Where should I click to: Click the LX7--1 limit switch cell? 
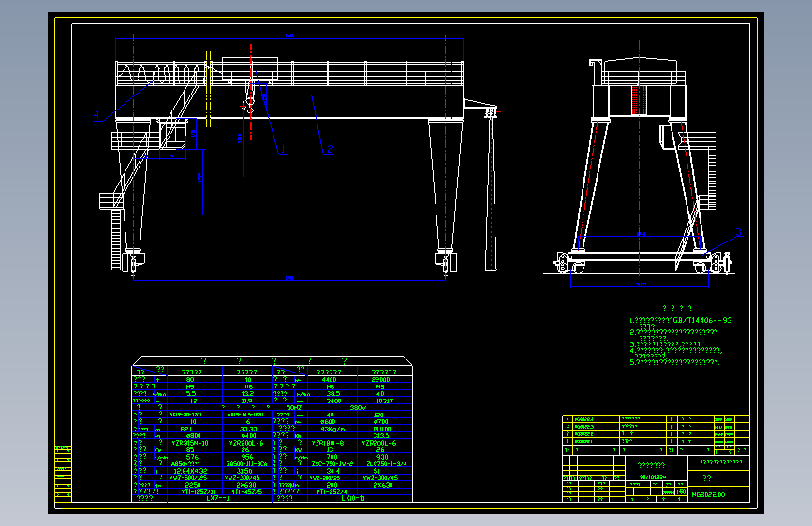(217, 498)
